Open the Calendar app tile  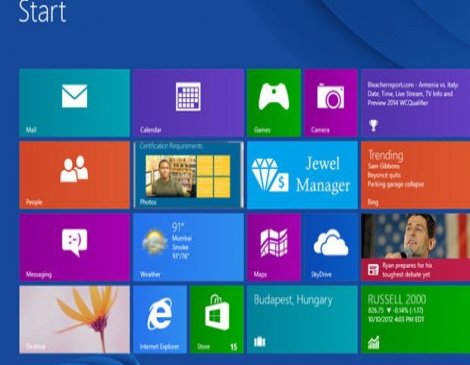coord(188,103)
